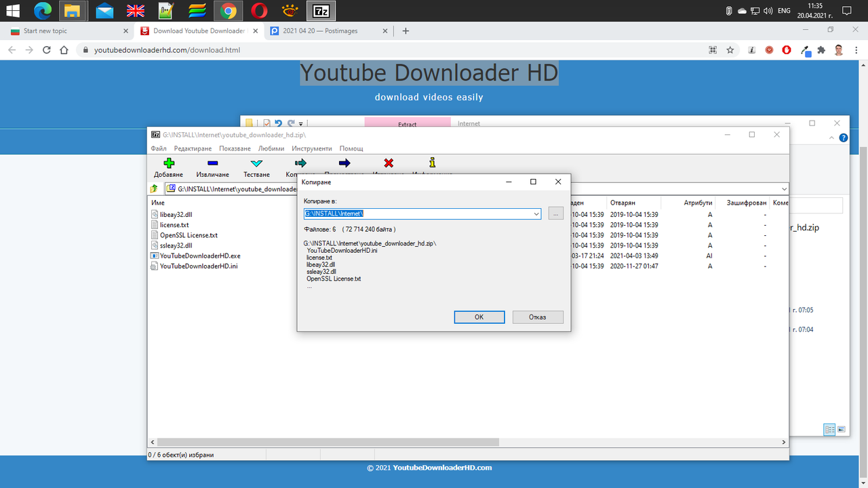Close the Download Youtube Downloader tab
The image size is (868, 488).
coord(256,30)
